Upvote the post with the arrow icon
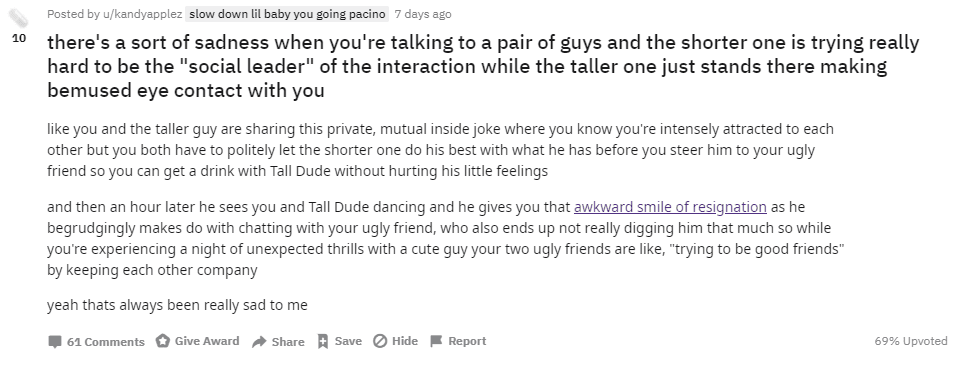Screen dimensions: 956x368 (x=18, y=18)
